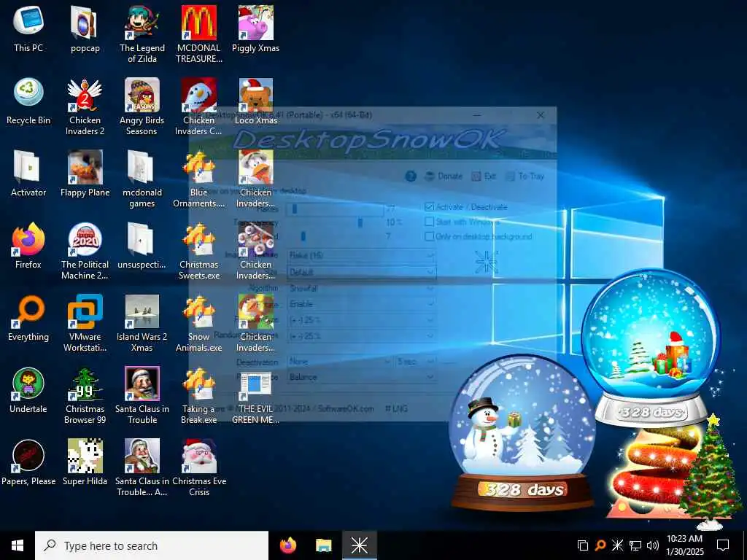
Task: Select the Christmas Sweets.exe icon
Action: [x=198, y=251]
